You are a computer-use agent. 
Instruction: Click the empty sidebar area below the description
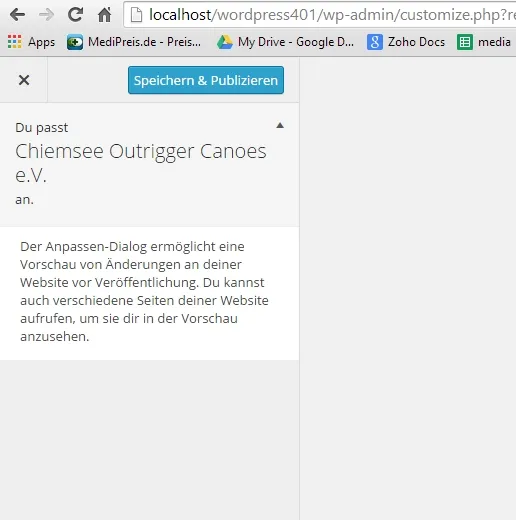149,440
